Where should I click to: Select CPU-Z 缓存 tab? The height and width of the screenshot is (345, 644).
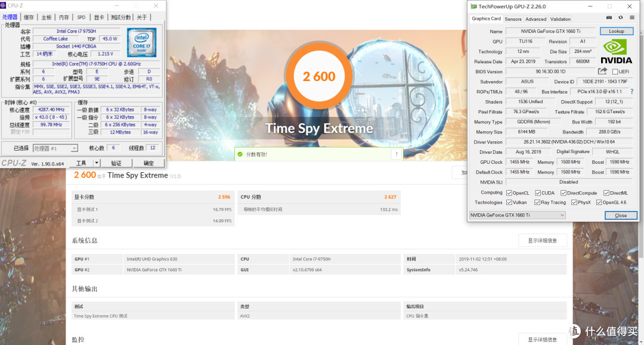(x=29, y=17)
